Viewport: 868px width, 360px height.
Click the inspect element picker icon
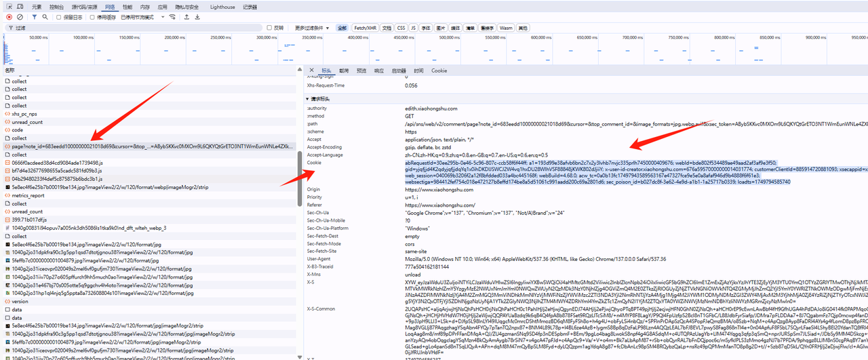pos(9,7)
